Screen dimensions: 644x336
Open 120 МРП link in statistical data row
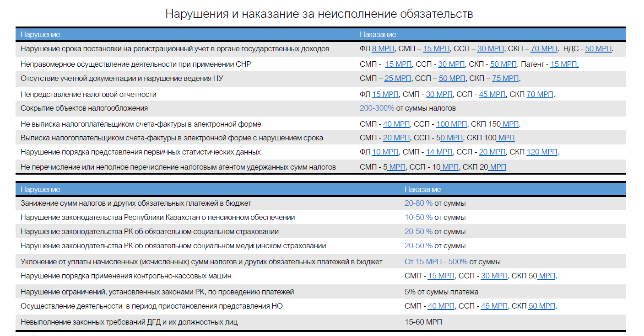542,152
